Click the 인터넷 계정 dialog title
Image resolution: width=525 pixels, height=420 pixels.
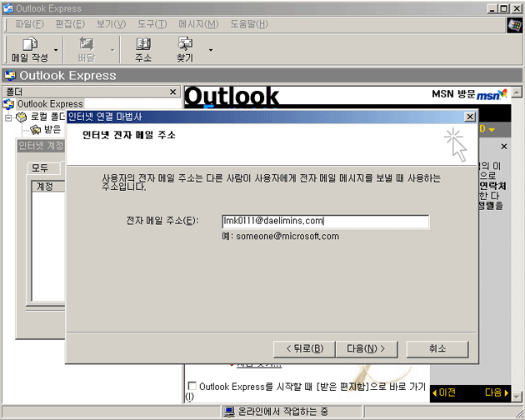point(41,146)
